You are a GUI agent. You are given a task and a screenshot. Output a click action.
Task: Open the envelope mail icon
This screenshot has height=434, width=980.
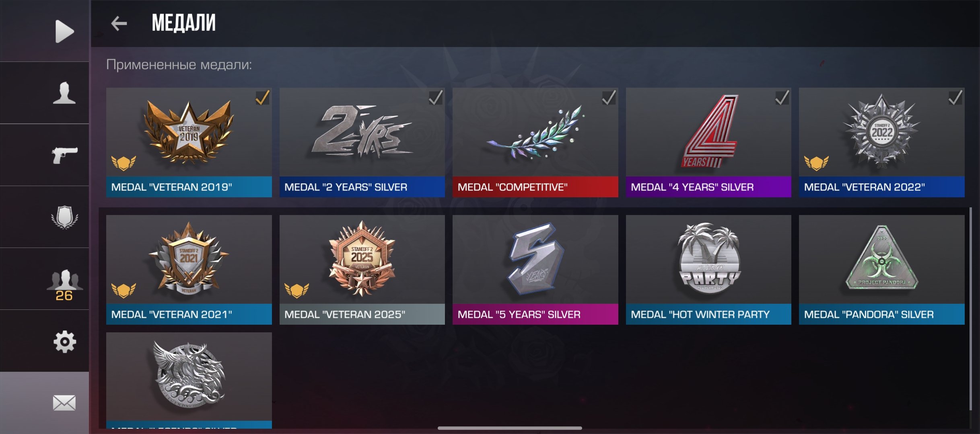(x=64, y=403)
